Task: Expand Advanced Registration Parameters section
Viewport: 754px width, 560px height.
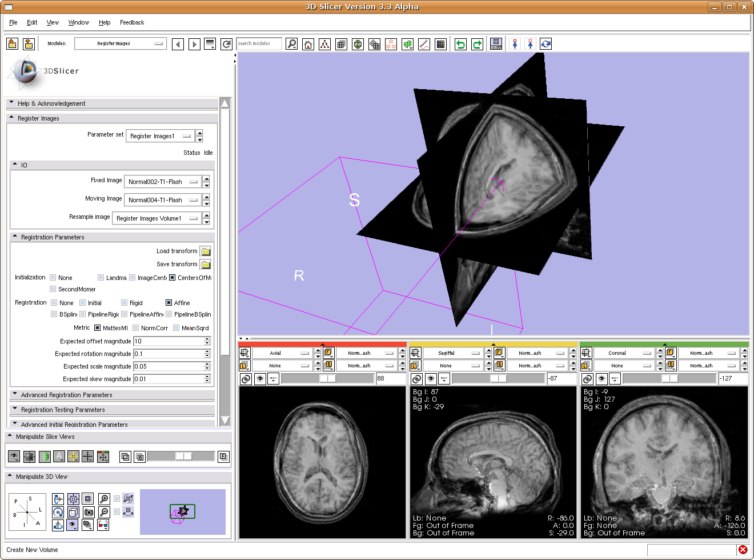Action: [67, 395]
